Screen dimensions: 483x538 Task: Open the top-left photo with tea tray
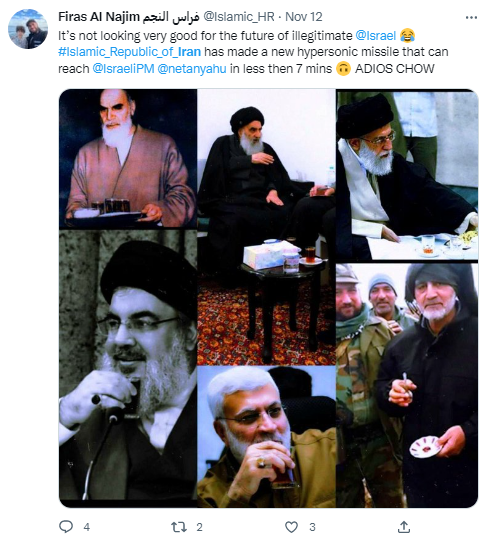[x=128, y=159]
